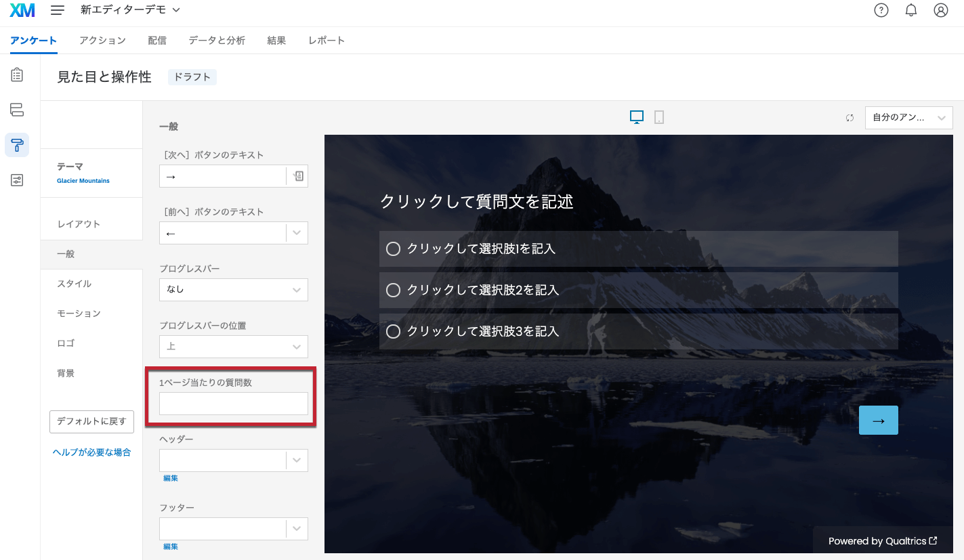
Task: Open notifications bell icon
Action: click(911, 10)
